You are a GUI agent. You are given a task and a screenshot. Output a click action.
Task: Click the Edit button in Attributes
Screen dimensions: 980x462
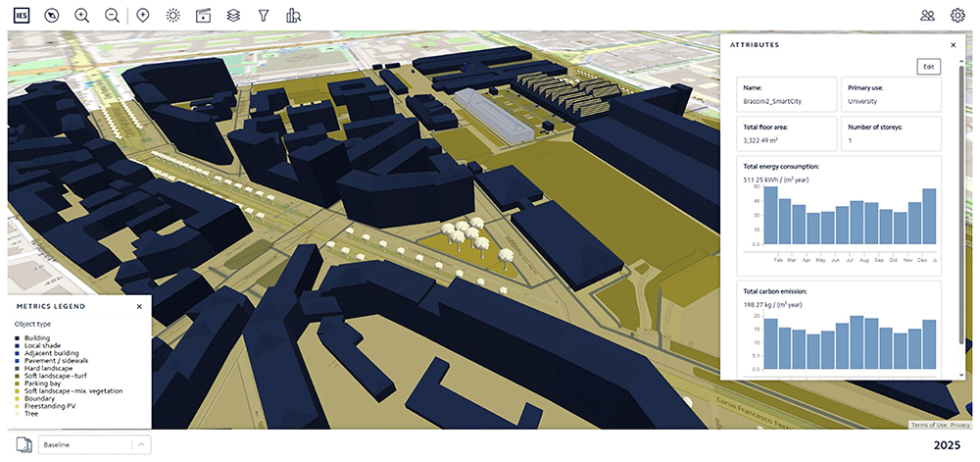coord(929,67)
